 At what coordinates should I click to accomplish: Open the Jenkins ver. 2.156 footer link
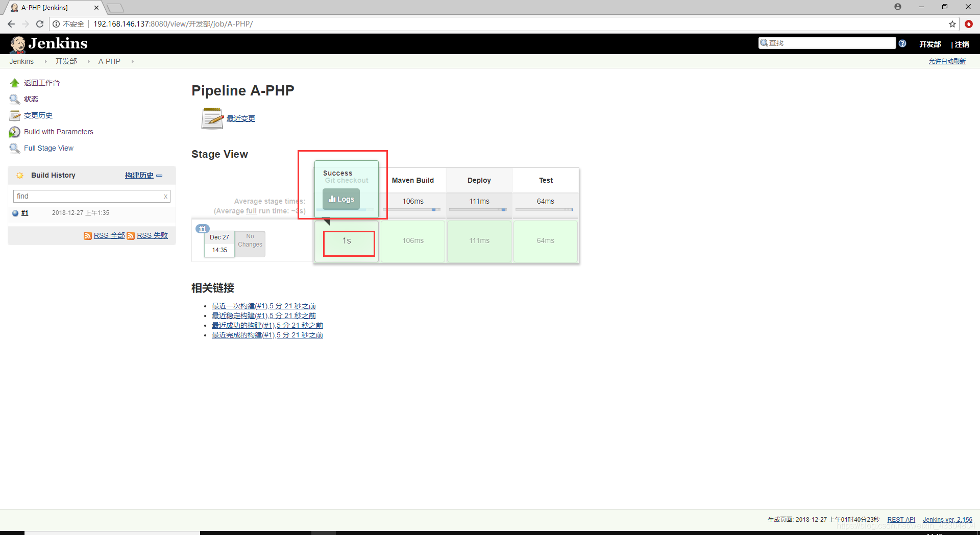tap(947, 520)
